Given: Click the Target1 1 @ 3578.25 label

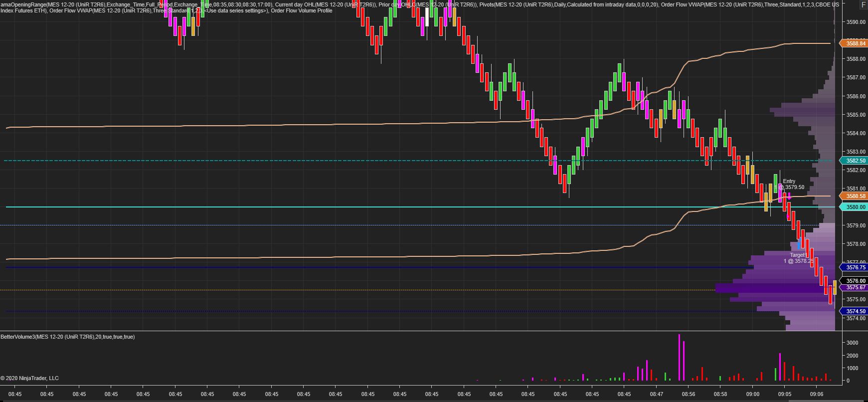Looking at the screenshot, I should pos(798,258).
